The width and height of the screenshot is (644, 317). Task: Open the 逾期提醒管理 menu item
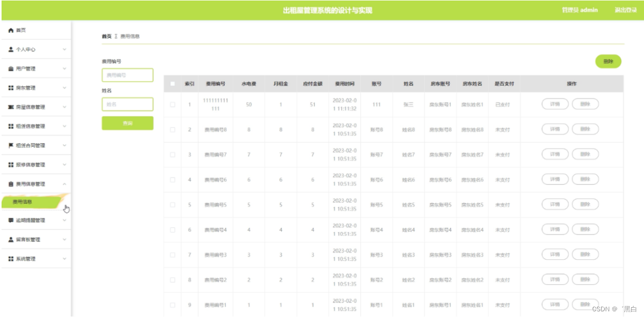[x=31, y=220]
